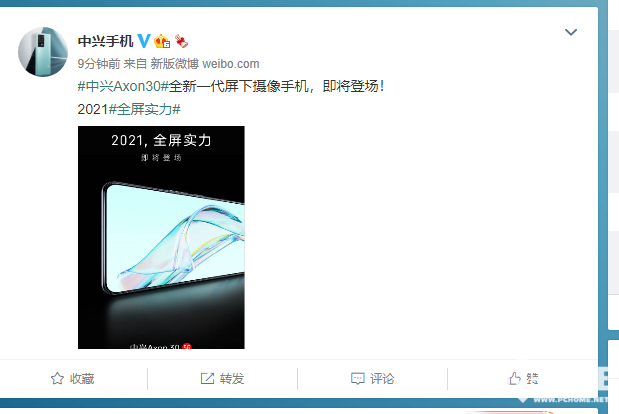The image size is (619, 414).
Task: Open the 新版微博 weibo.com source link
Action: pos(205,64)
